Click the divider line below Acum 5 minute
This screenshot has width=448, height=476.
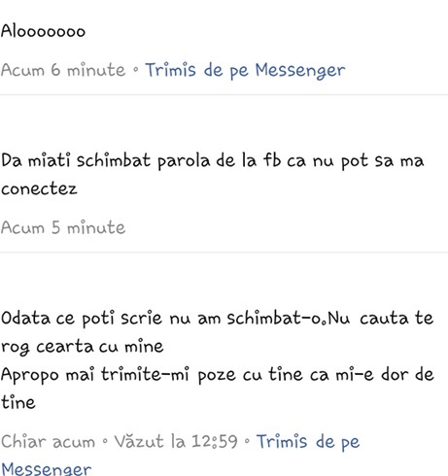[x=224, y=253]
